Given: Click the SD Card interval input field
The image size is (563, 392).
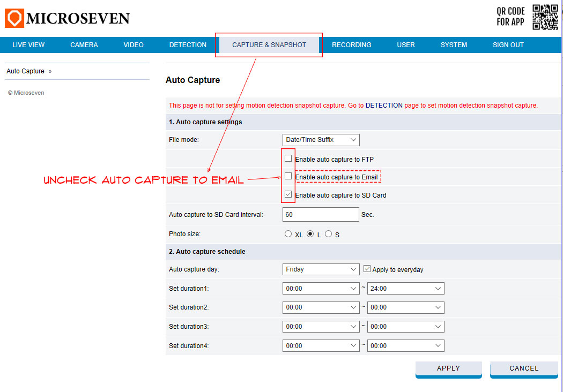Looking at the screenshot, I should coord(321,214).
